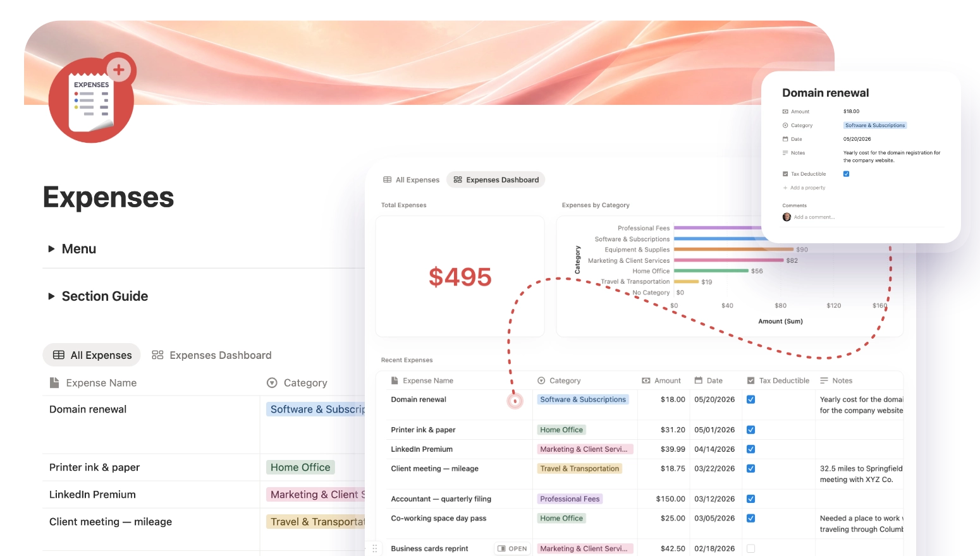This screenshot has height=556, width=980.
Task: Click the Tax Deductible column checkbox icon
Action: tap(750, 381)
